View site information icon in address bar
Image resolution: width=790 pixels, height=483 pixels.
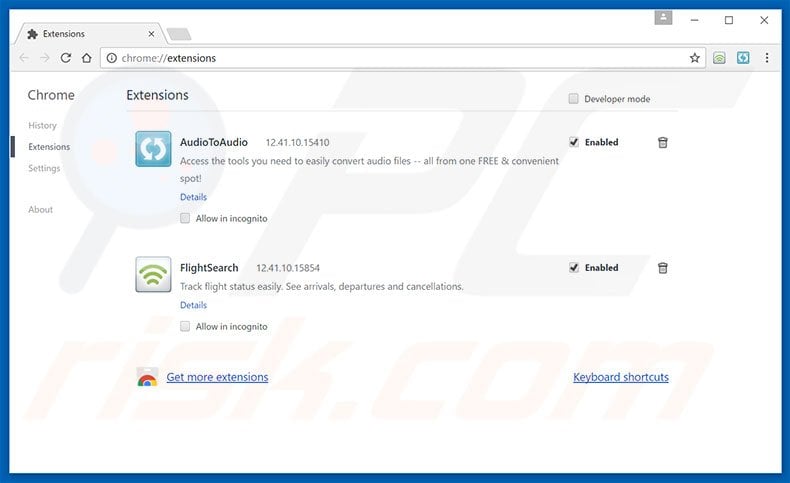111,58
